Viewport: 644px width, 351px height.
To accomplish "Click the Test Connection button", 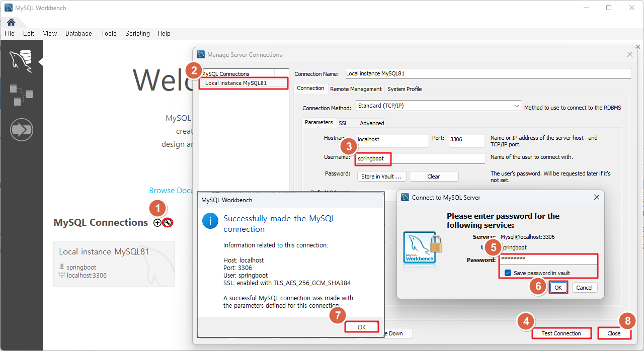I will point(561,333).
